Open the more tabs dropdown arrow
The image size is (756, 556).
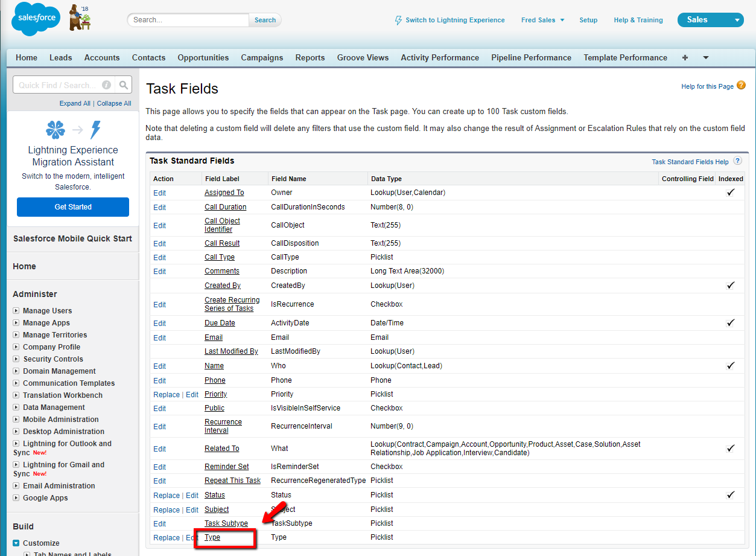pyautogui.click(x=706, y=58)
